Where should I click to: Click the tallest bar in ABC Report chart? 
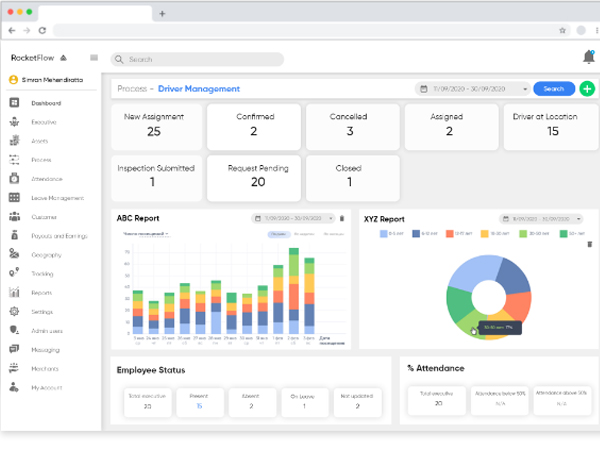[x=294, y=291]
